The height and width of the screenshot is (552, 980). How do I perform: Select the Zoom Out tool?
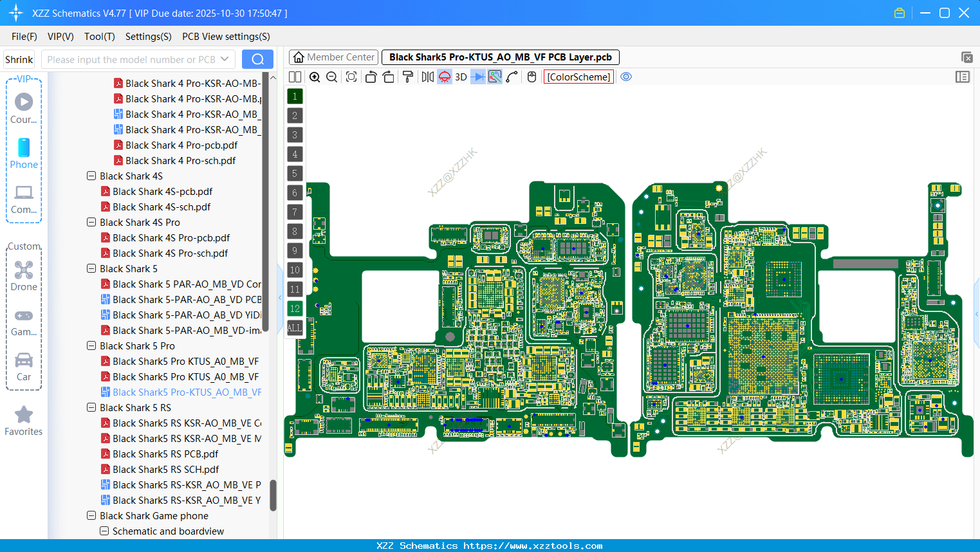click(x=331, y=77)
